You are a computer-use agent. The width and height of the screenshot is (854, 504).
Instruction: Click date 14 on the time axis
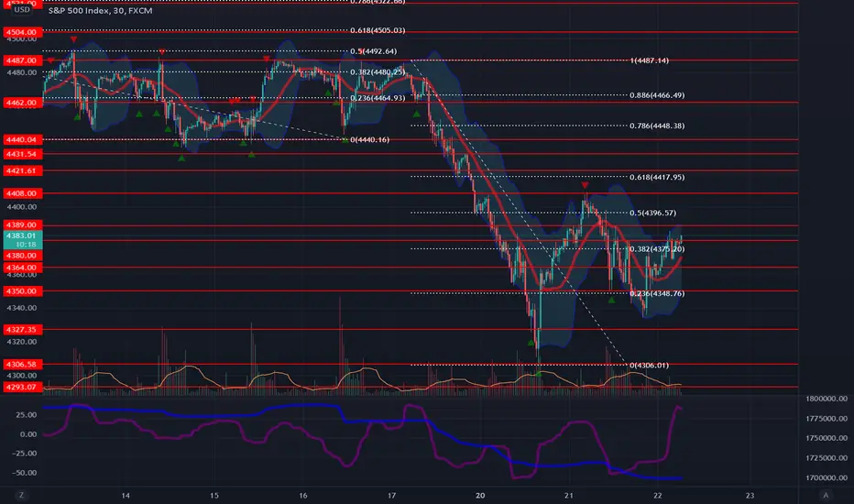click(126, 495)
